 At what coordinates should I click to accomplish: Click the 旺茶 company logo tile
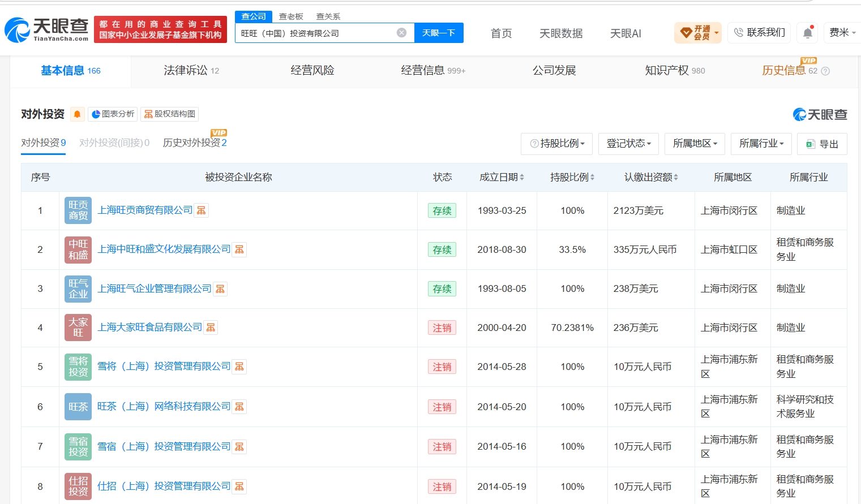78,407
